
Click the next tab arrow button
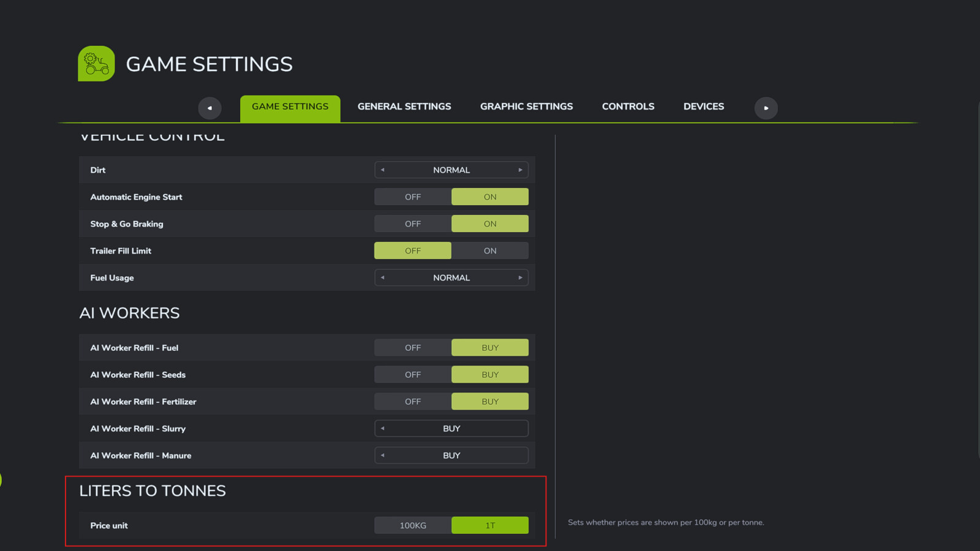(766, 108)
